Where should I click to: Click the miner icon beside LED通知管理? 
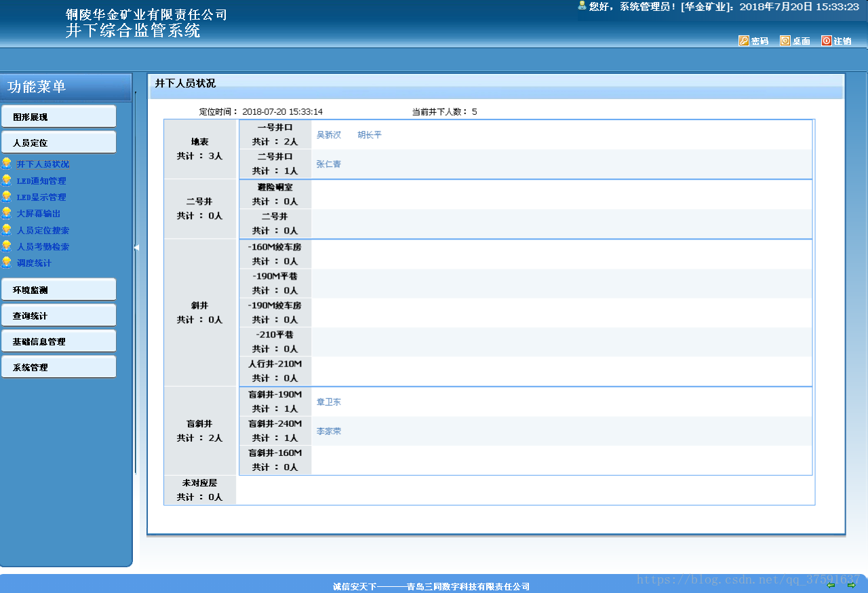coord(7,180)
